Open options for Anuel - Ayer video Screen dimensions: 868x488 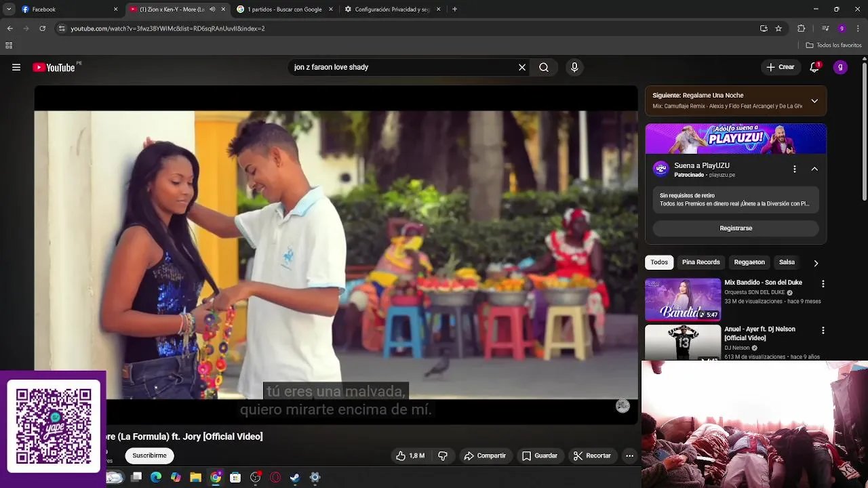823,331
